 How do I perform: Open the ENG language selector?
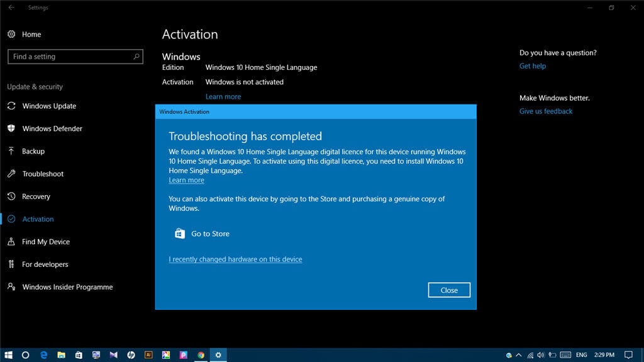pos(581,354)
